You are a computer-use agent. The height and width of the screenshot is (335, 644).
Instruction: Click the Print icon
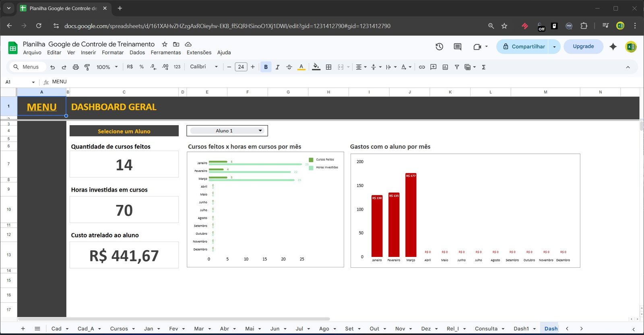pyautogui.click(x=76, y=67)
